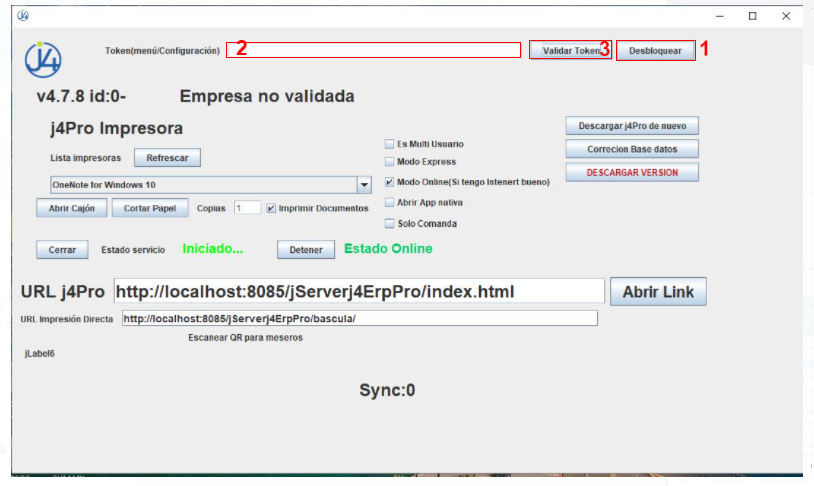This screenshot has width=814, height=486.
Task: Open the URL with Abrir Link button
Action: pos(658,292)
